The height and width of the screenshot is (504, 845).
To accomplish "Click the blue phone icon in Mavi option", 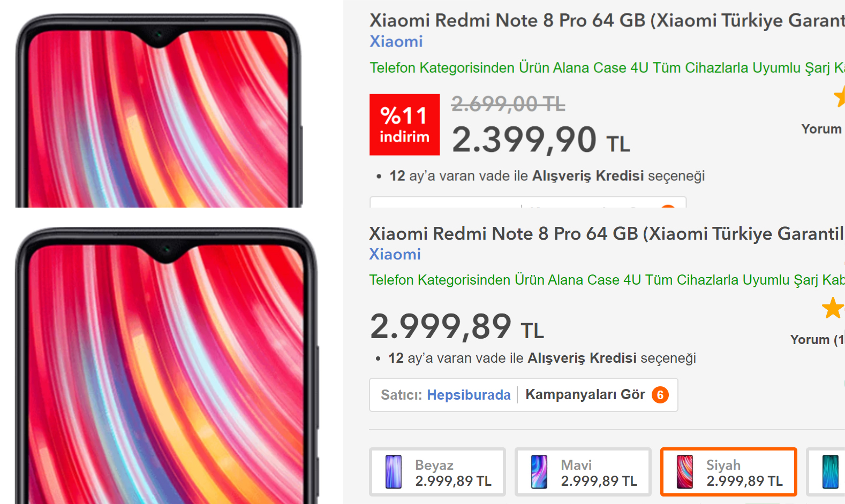I will 539,472.
